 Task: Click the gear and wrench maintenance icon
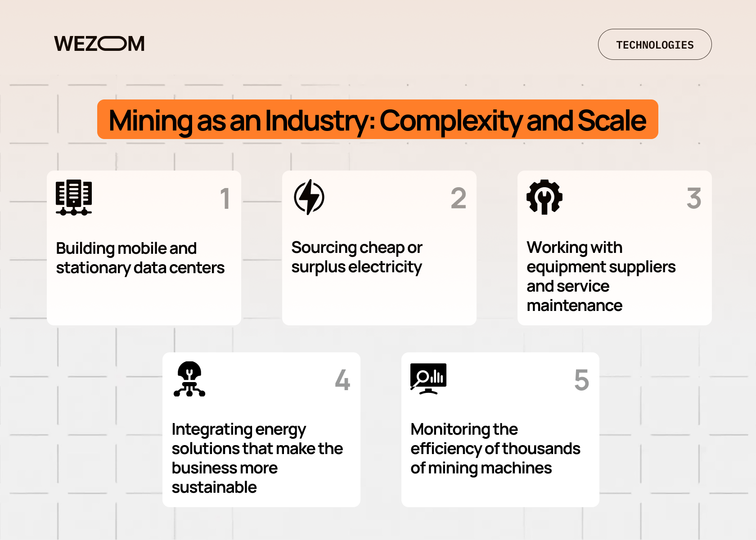click(544, 197)
